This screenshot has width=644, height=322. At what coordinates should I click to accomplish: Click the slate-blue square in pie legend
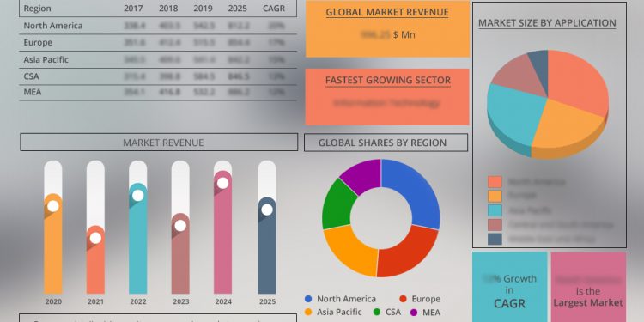click(x=495, y=239)
